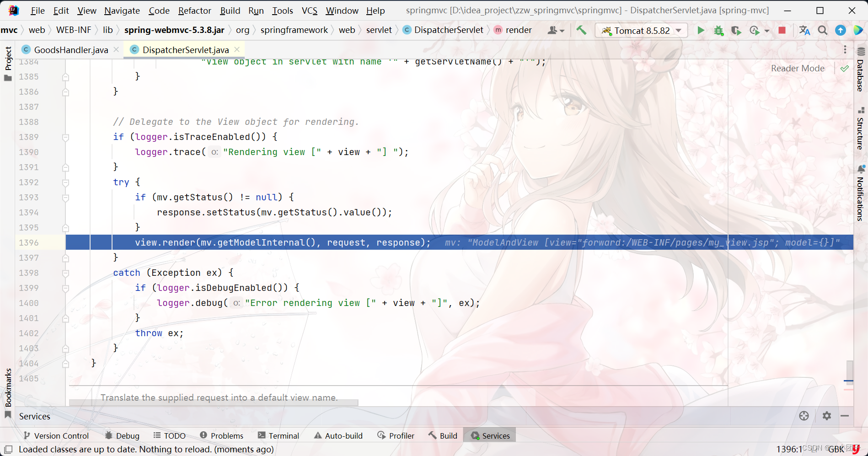The width and height of the screenshot is (868, 456).
Task: Click the GBK file encoding indicator
Action: [x=836, y=449]
